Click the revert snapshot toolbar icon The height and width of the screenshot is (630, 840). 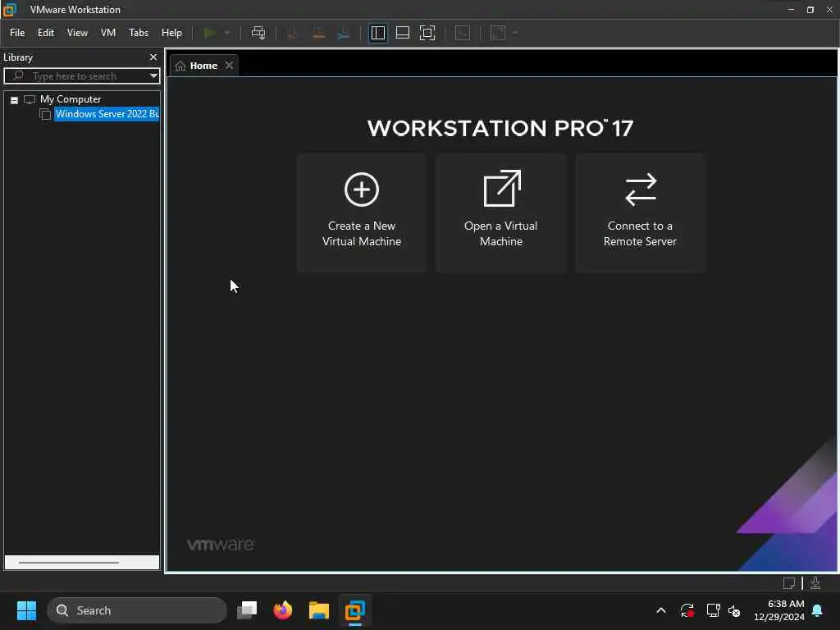(318, 33)
